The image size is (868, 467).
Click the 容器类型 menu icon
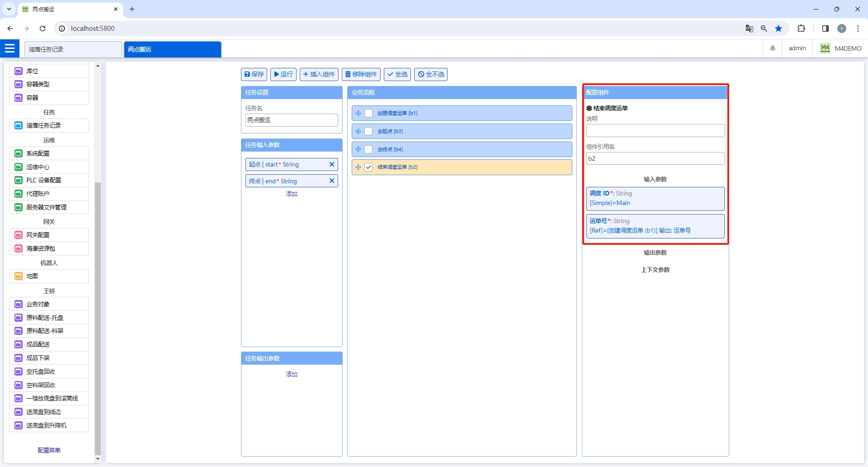click(x=19, y=84)
